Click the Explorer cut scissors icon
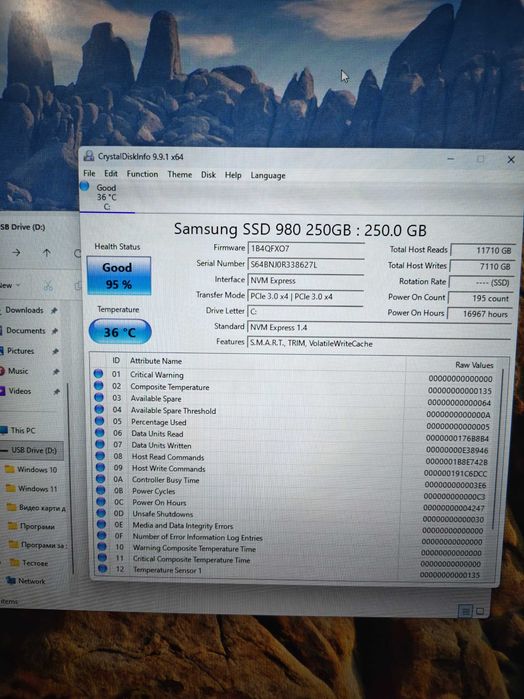The image size is (524, 699). [x=48, y=286]
